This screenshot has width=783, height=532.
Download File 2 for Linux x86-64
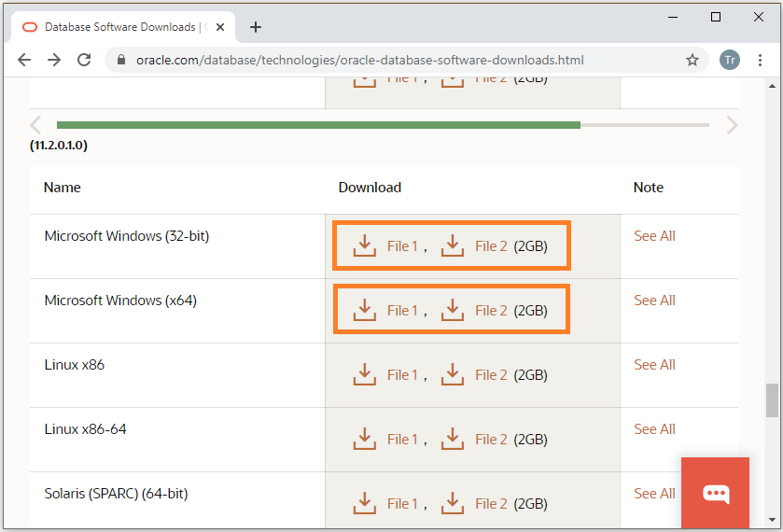[491, 440]
